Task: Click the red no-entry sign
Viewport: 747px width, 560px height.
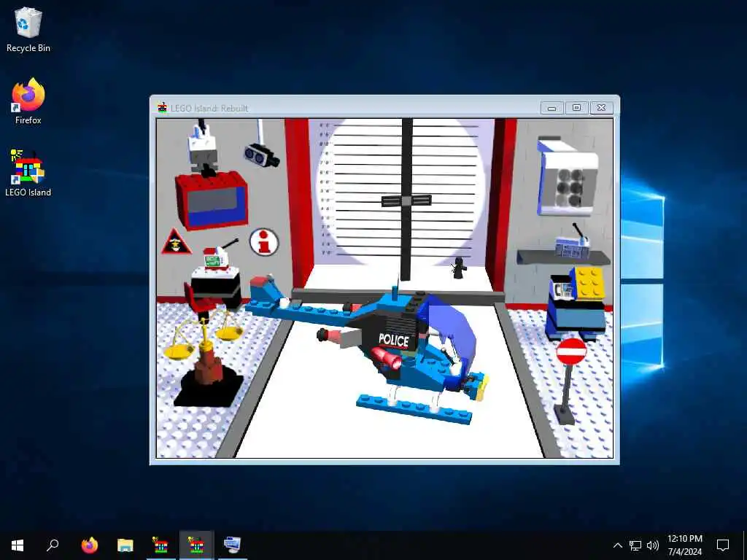Action: tap(571, 351)
